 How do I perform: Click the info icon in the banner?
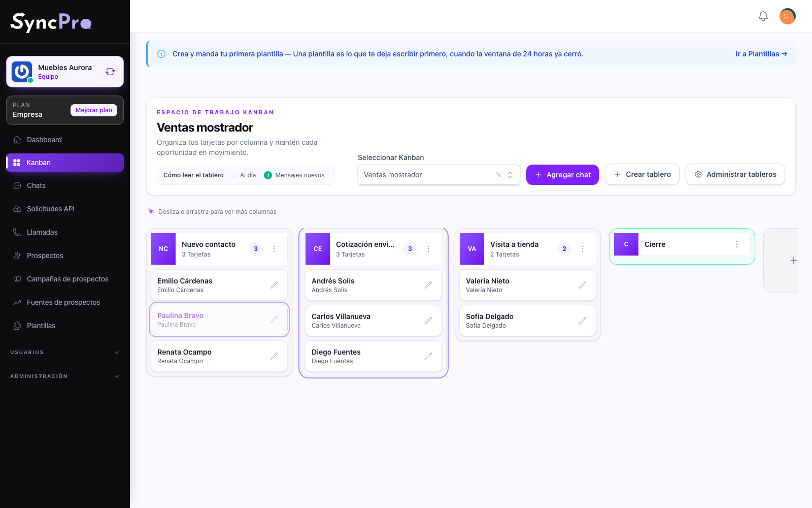pos(161,54)
